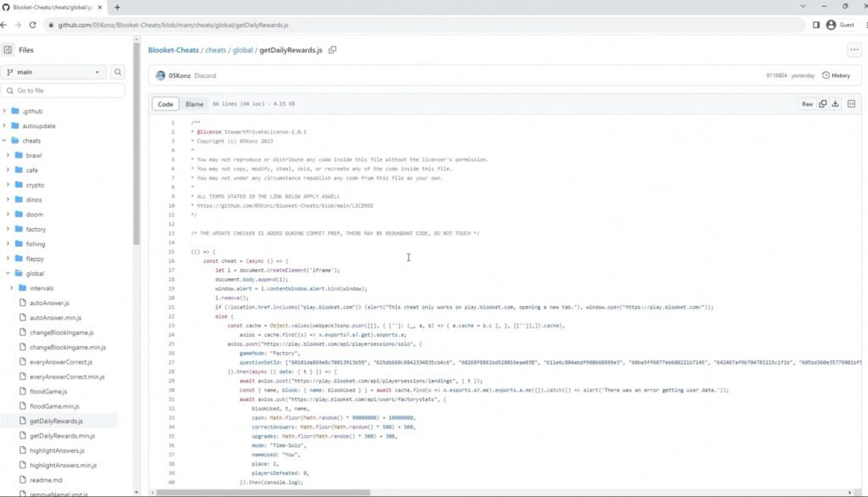Click the file tree vertical scrollbar
Viewport: 868px width, 497px height.
coord(136,144)
